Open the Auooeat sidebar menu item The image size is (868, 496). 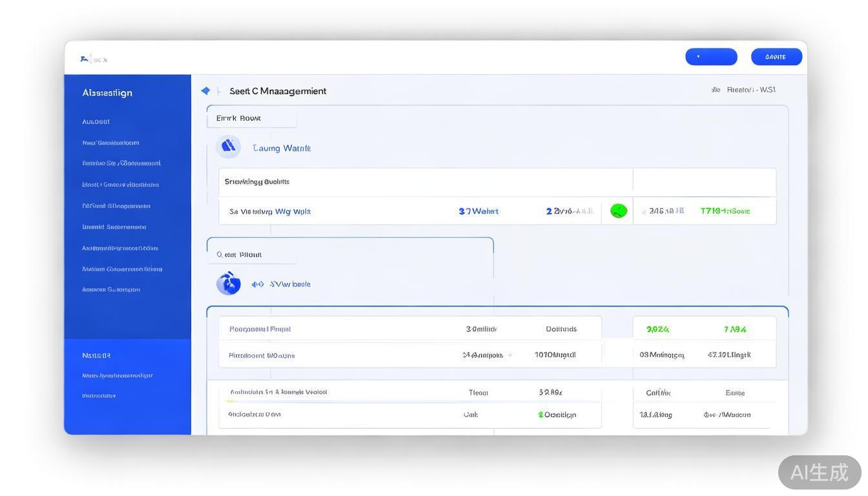click(96, 121)
